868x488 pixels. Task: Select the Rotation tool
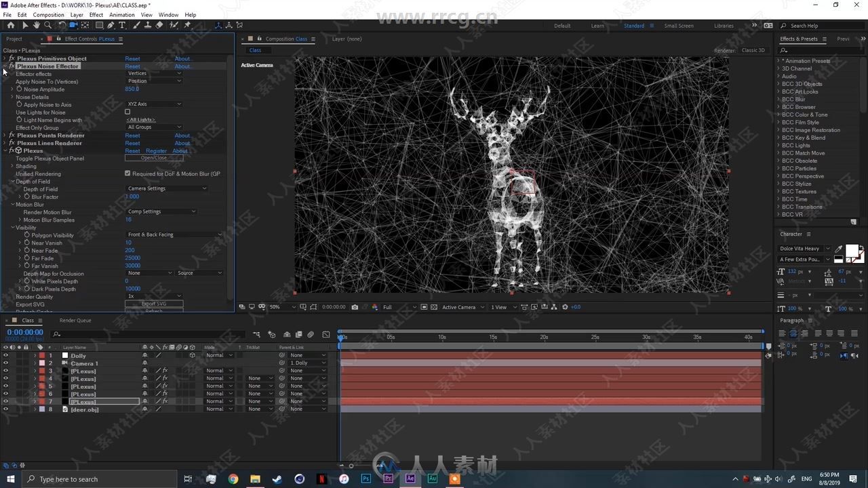62,25
